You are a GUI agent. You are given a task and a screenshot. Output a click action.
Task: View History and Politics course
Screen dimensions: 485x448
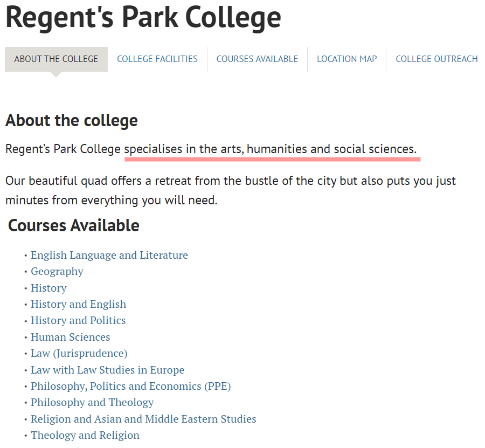[78, 321]
